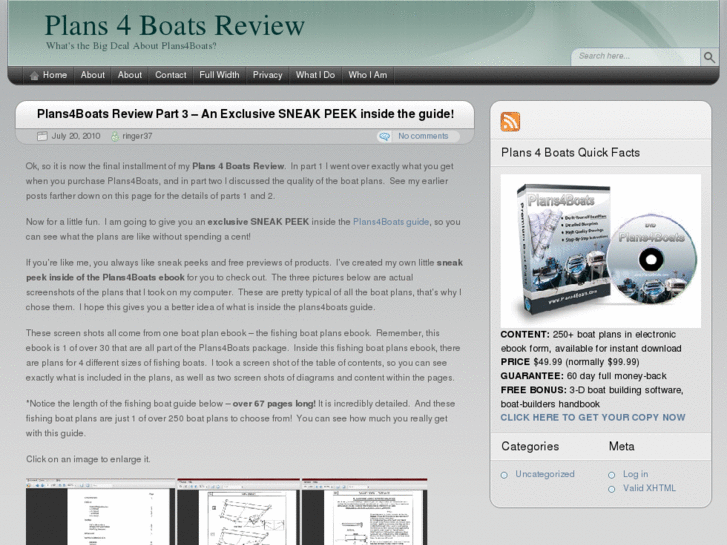
Task: Click the Log in link
Action: tap(635, 474)
